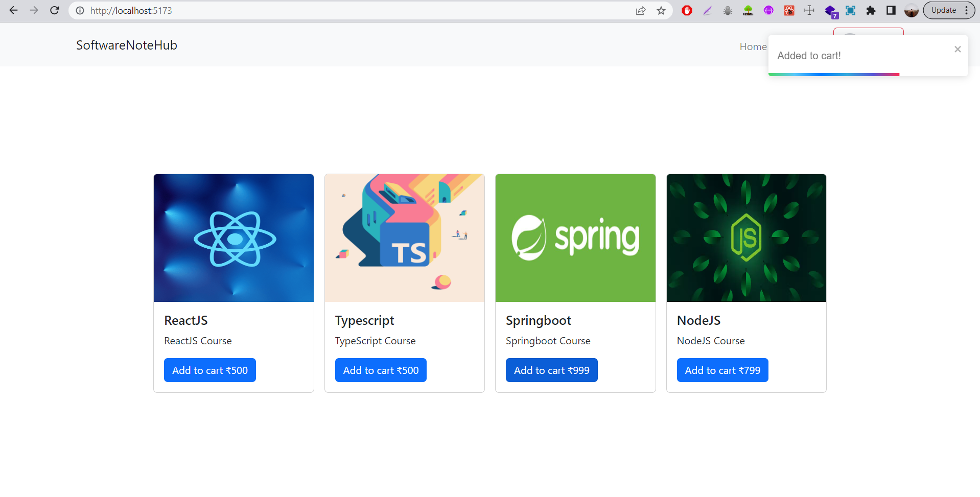The image size is (980, 497).
Task: Reload the page with the refresh icon
Action: 55,10
